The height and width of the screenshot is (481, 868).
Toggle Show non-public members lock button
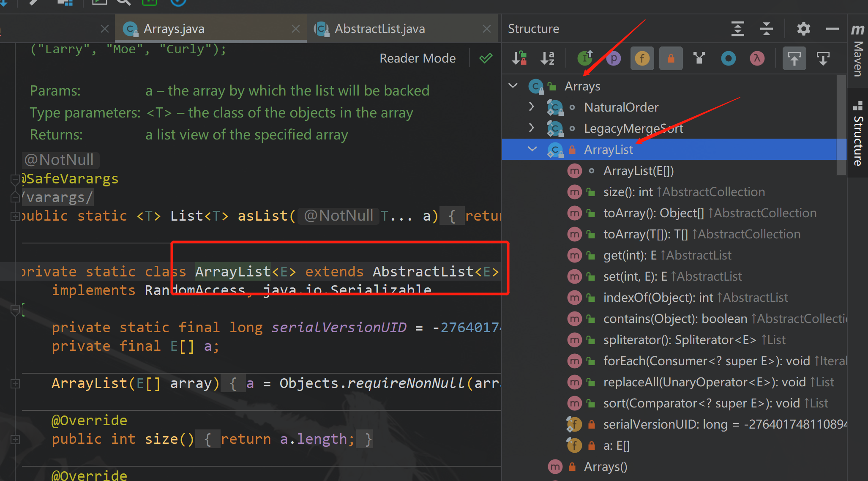coord(671,58)
